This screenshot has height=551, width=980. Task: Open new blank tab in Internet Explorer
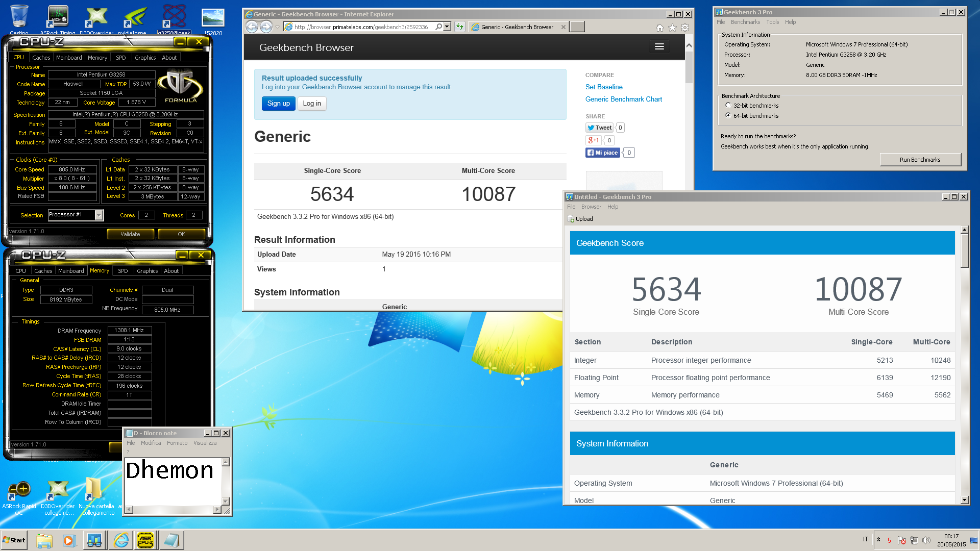pyautogui.click(x=577, y=27)
